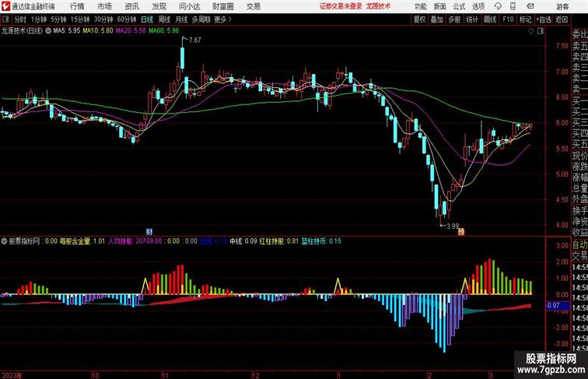Open the mobile phone icon
Image resolution: width=588 pixels, height=379 pixels.
click(513, 6)
